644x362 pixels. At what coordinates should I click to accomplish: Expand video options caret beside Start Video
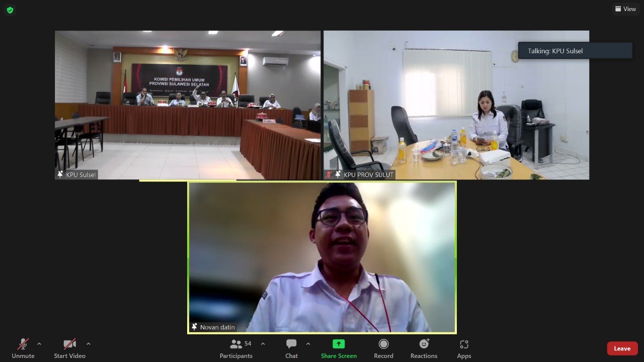pyautogui.click(x=89, y=344)
